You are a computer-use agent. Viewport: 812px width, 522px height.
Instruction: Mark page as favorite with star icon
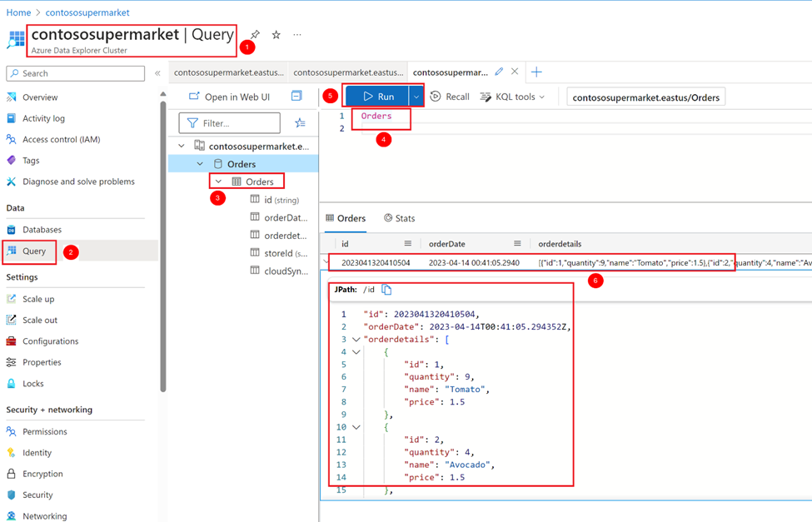point(276,35)
